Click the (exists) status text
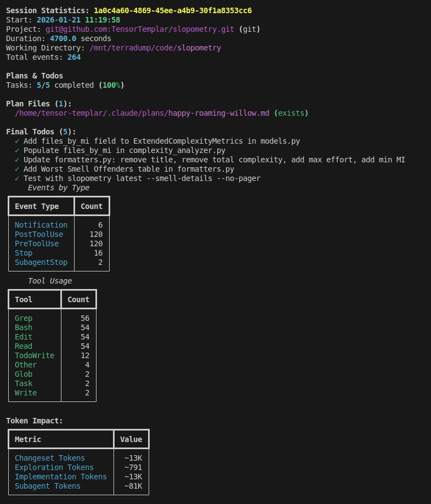Screen dimensions: 431x504 (x=291, y=113)
